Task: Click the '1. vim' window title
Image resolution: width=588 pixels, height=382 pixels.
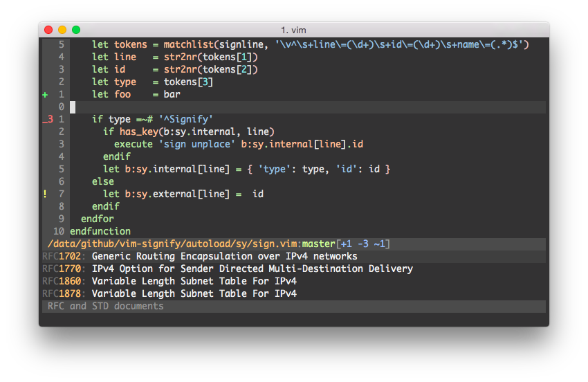Action: [293, 30]
